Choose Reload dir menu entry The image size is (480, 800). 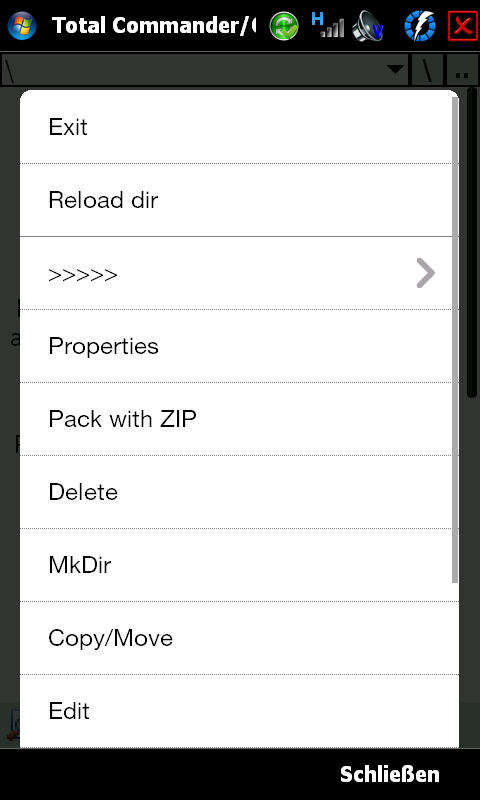pyautogui.click(x=236, y=200)
